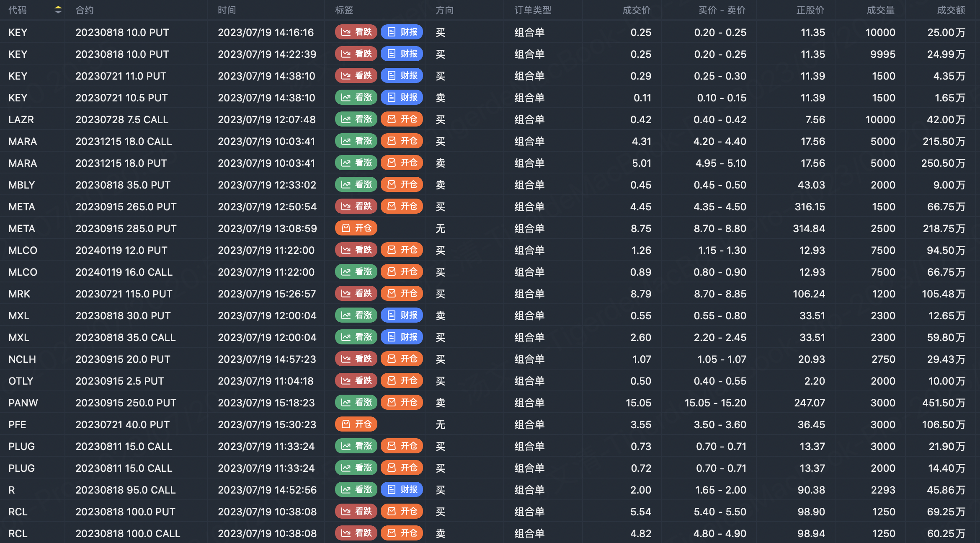Open the MBLY ticker symbol
Screen dimensions: 980x543
click(x=22, y=185)
